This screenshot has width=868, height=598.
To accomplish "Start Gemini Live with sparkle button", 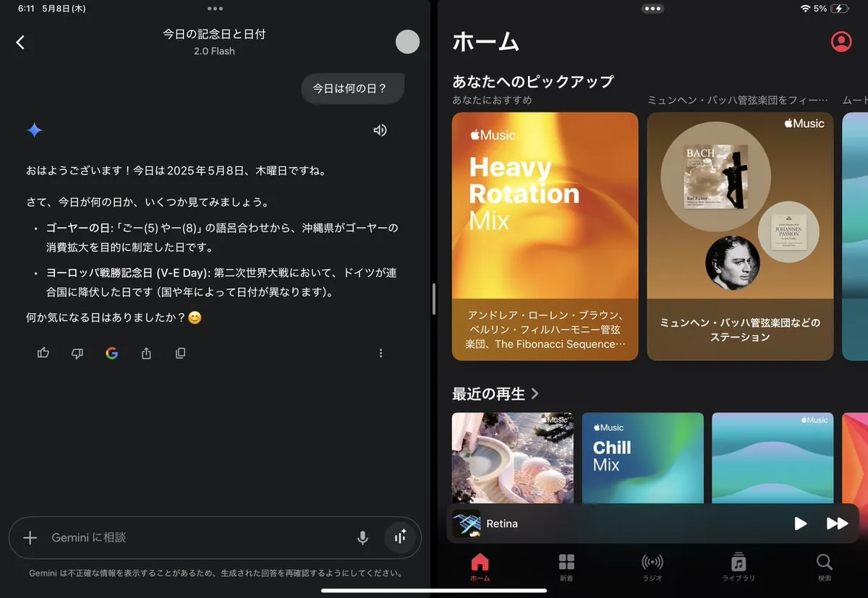I will coord(400,537).
